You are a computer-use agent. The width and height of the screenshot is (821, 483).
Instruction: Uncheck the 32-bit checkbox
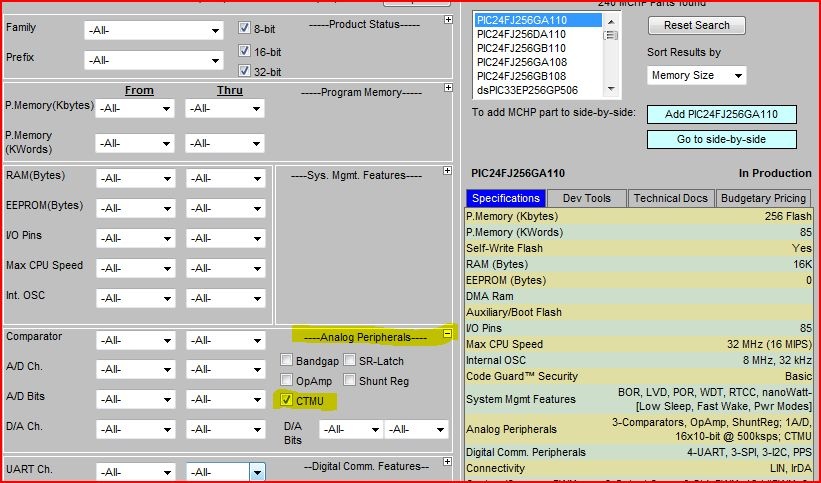244,70
